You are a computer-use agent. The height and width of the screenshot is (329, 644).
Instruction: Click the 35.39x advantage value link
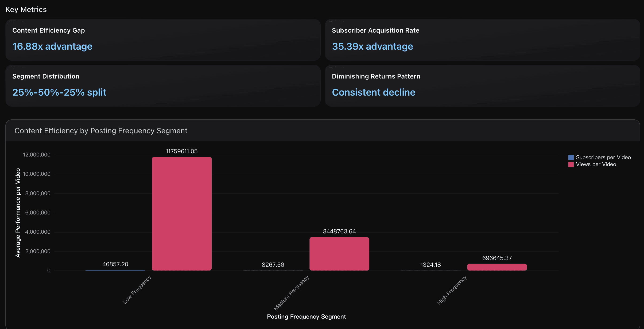tap(372, 46)
